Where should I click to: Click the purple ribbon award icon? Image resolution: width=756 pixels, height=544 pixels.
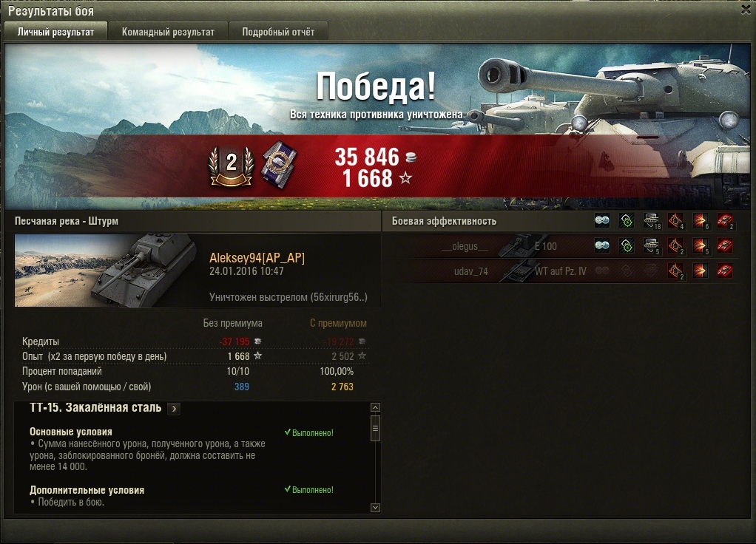tap(279, 166)
